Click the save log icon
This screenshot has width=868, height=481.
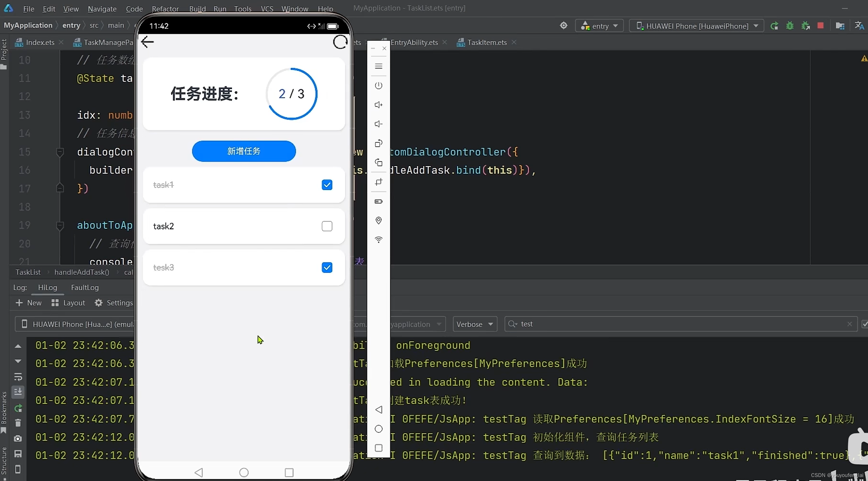point(18,454)
